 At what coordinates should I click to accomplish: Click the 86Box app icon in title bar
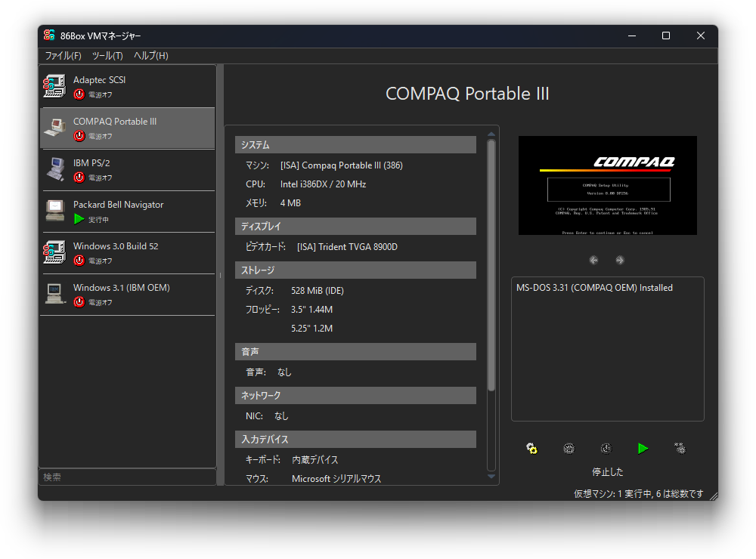pos(49,36)
